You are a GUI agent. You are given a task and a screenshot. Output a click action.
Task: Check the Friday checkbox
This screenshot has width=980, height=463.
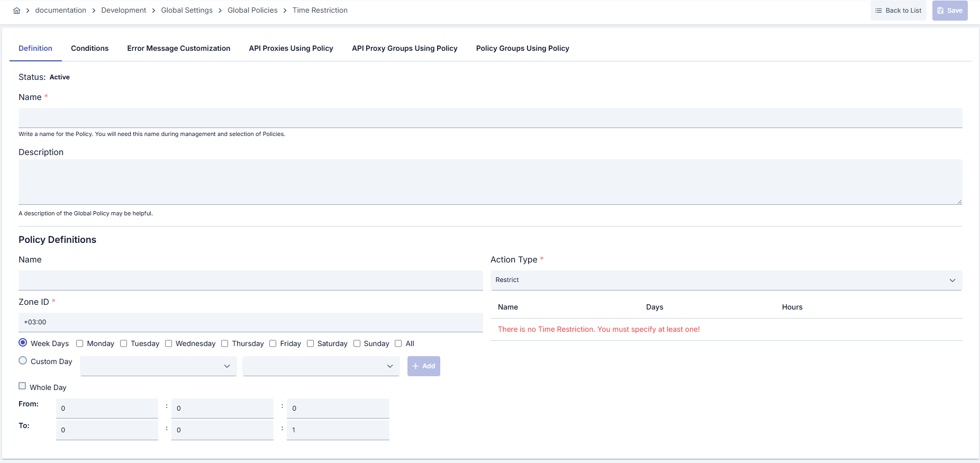(x=273, y=343)
